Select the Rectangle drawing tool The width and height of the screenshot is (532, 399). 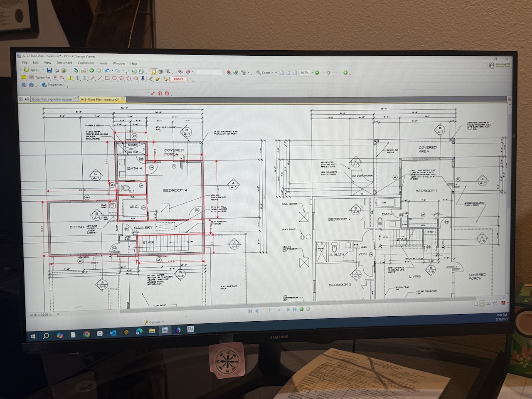(107, 78)
